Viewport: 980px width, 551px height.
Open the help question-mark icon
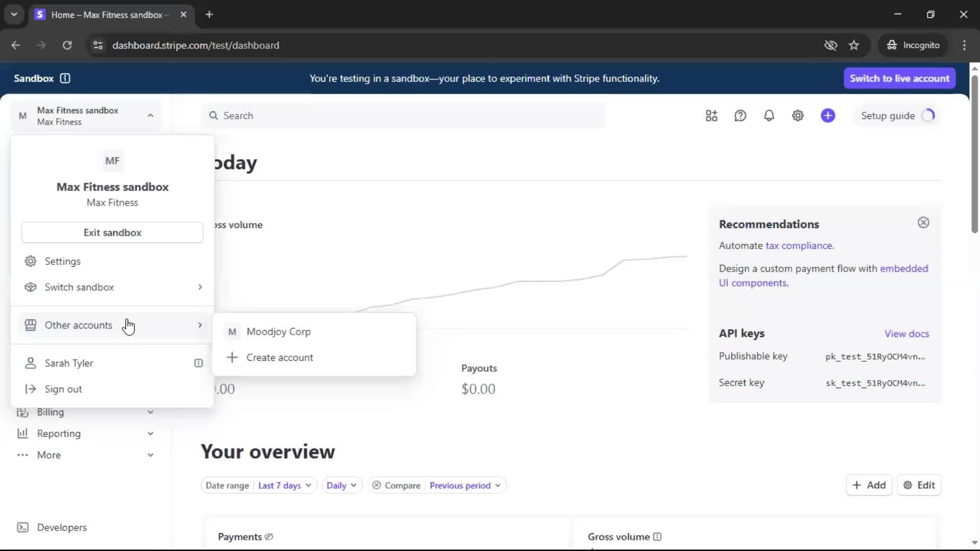[740, 116]
